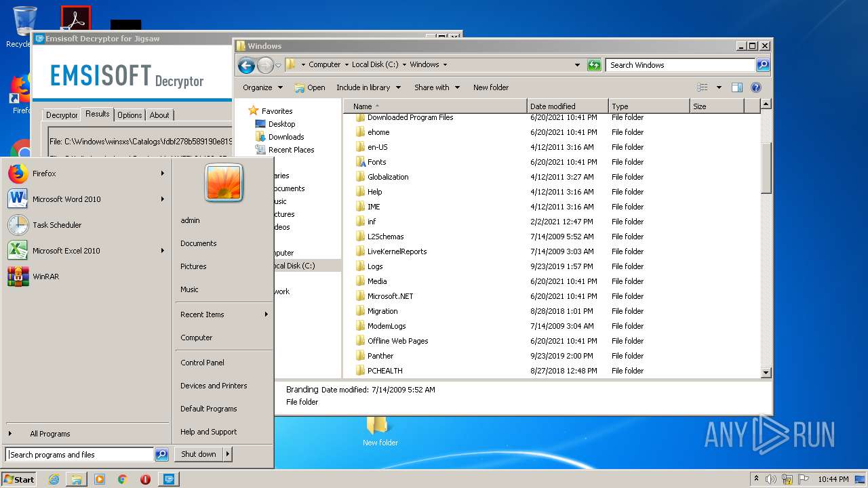Open Include in library dropdown
The width and height of the screenshot is (868, 488).
pos(368,87)
